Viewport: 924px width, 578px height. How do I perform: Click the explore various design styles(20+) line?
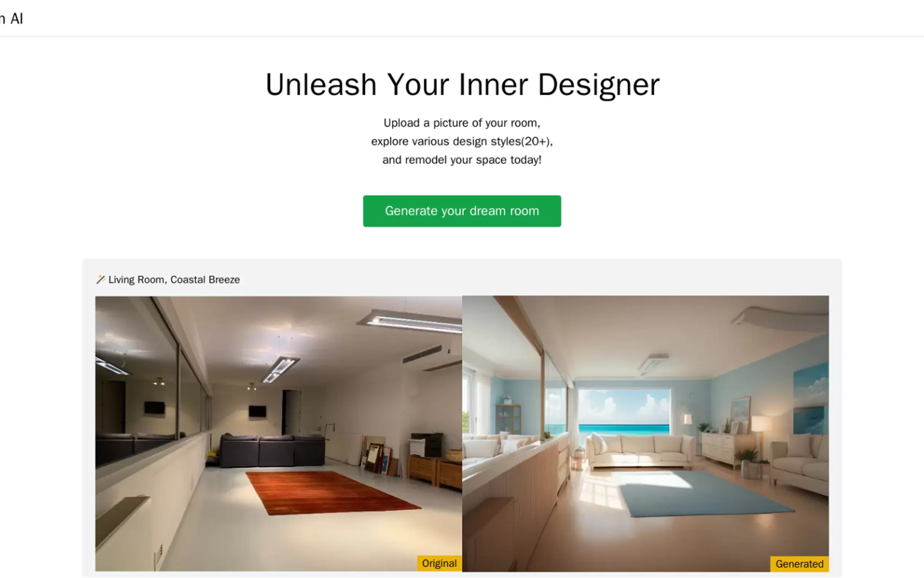pyautogui.click(x=462, y=142)
